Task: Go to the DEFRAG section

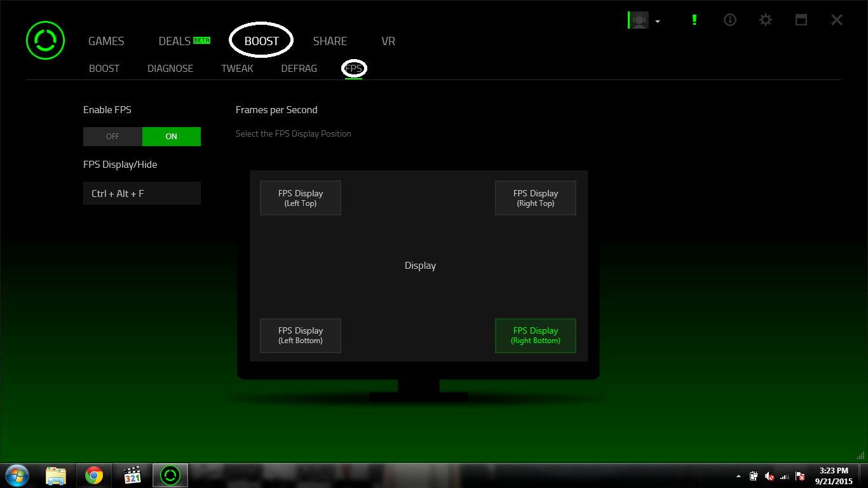Action: point(299,68)
